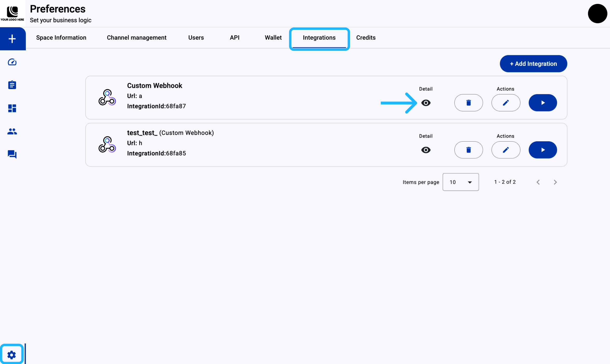The width and height of the screenshot is (610, 364).
Task: Click the profile avatar circle
Action: (597, 13)
